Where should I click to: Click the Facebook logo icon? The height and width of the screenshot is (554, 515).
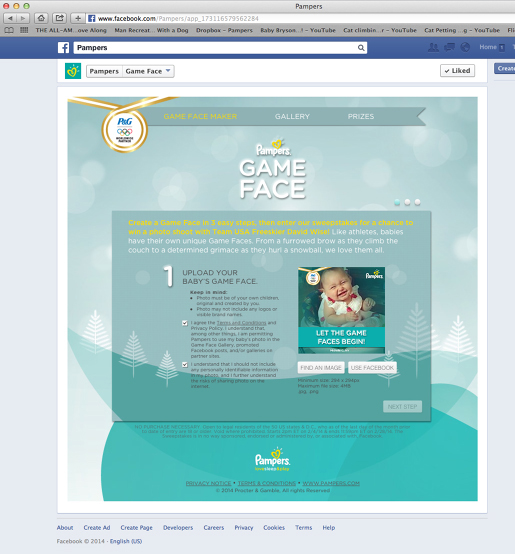(64, 48)
